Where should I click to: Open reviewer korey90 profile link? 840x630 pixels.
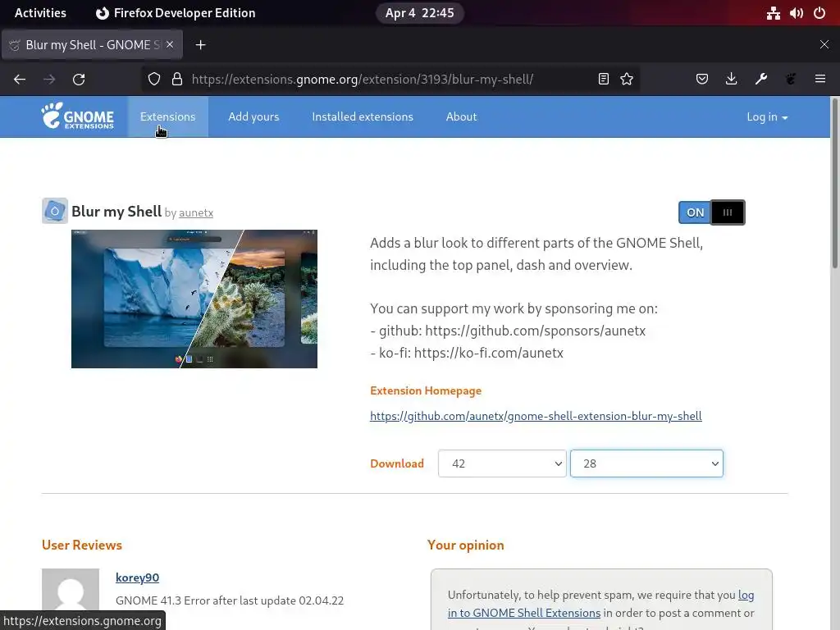[137, 577]
